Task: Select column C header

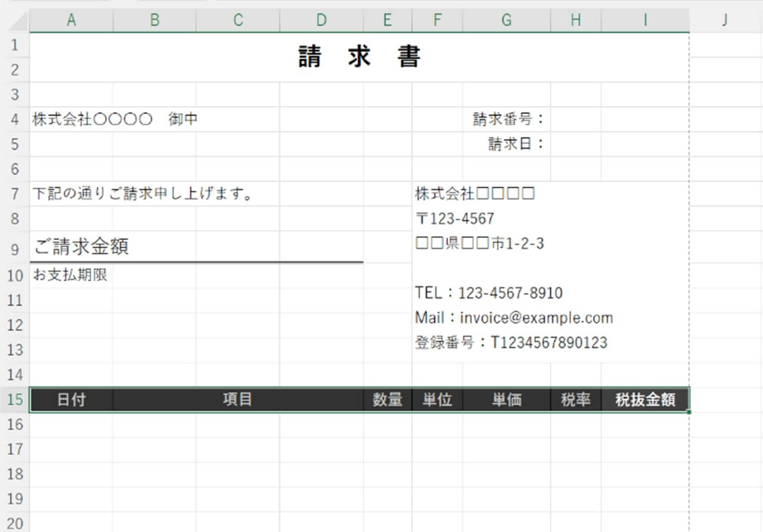Action: [x=238, y=20]
